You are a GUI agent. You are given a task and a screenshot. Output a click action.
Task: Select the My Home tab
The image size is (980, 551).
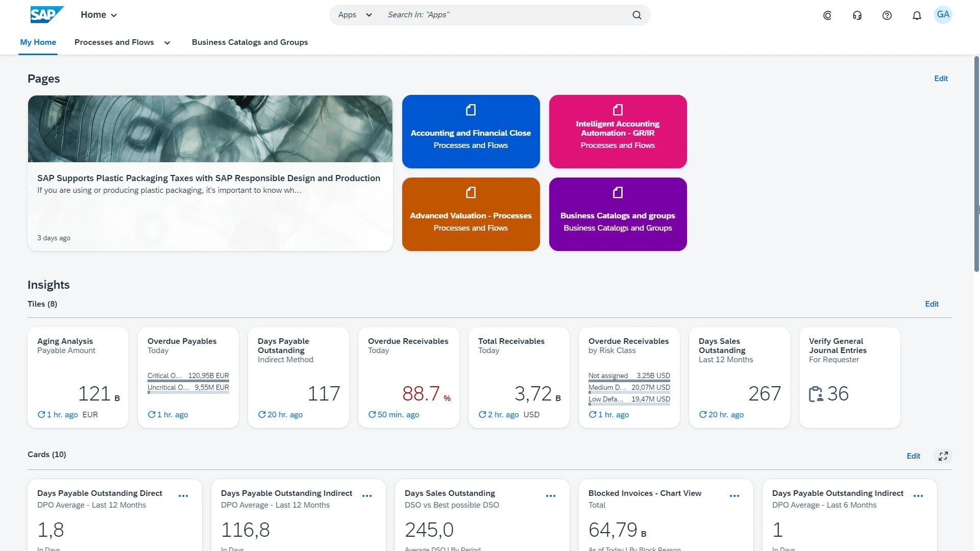tap(38, 42)
